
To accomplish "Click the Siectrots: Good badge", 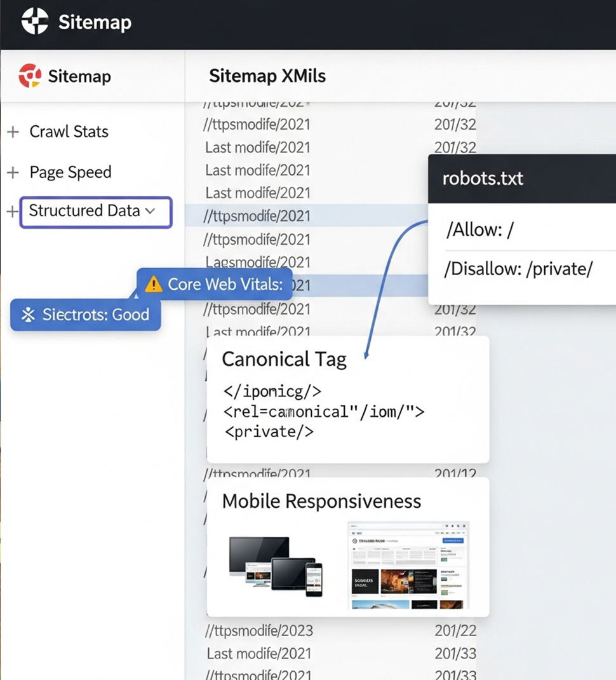I will point(86,315).
